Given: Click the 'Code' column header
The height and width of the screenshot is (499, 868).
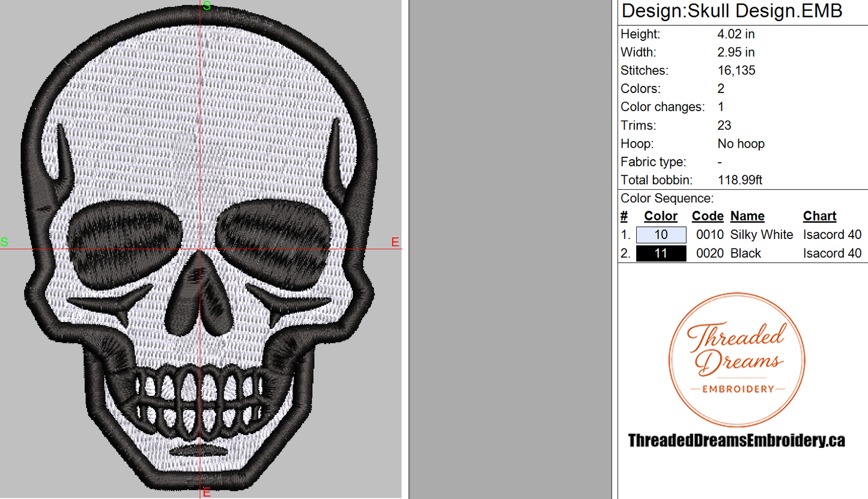Looking at the screenshot, I should click(708, 216).
